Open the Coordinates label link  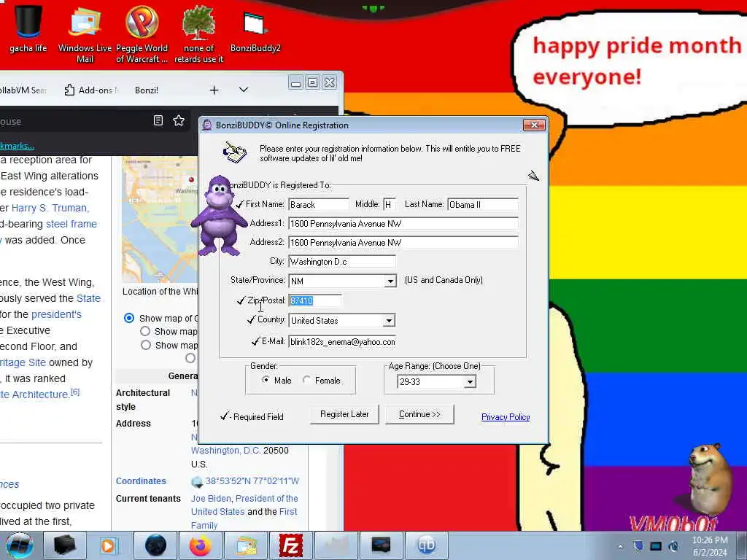pos(141,481)
